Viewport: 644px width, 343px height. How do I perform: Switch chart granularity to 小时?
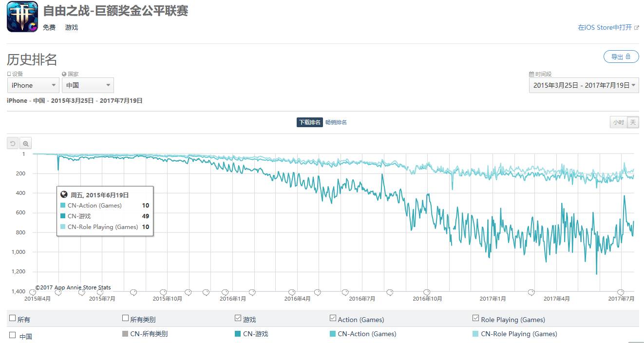pyautogui.click(x=618, y=122)
